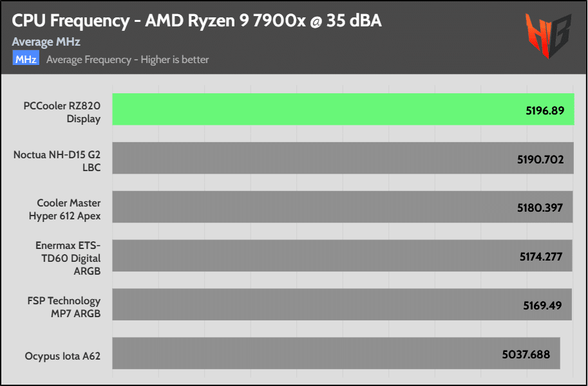
Task: Click the 5037.688 value label
Action: pos(526,354)
